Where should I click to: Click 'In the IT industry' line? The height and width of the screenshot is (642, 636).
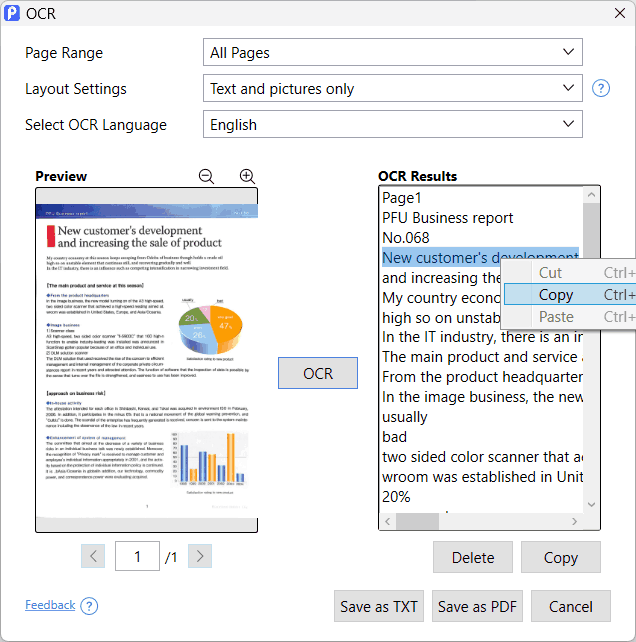point(482,337)
